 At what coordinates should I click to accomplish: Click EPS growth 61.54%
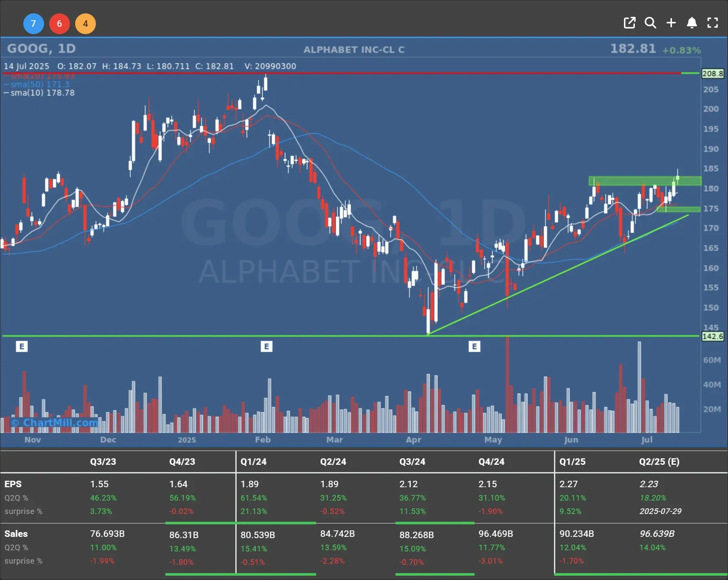253,498
